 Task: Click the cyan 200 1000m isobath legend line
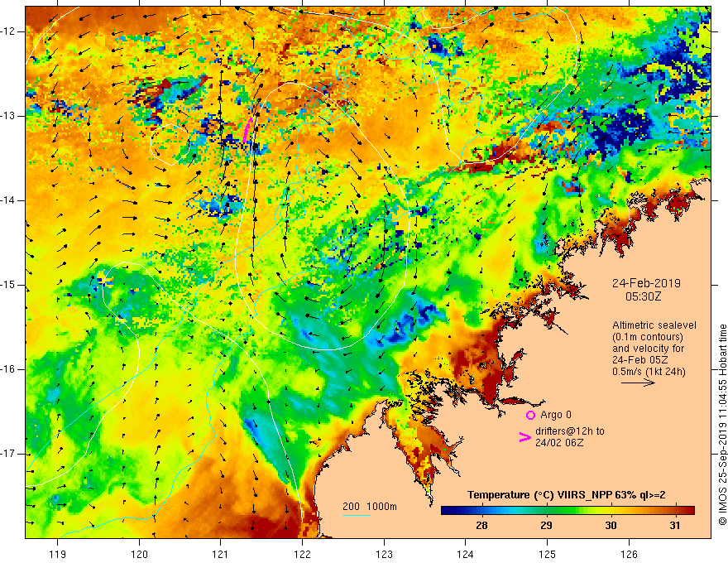click(x=356, y=515)
